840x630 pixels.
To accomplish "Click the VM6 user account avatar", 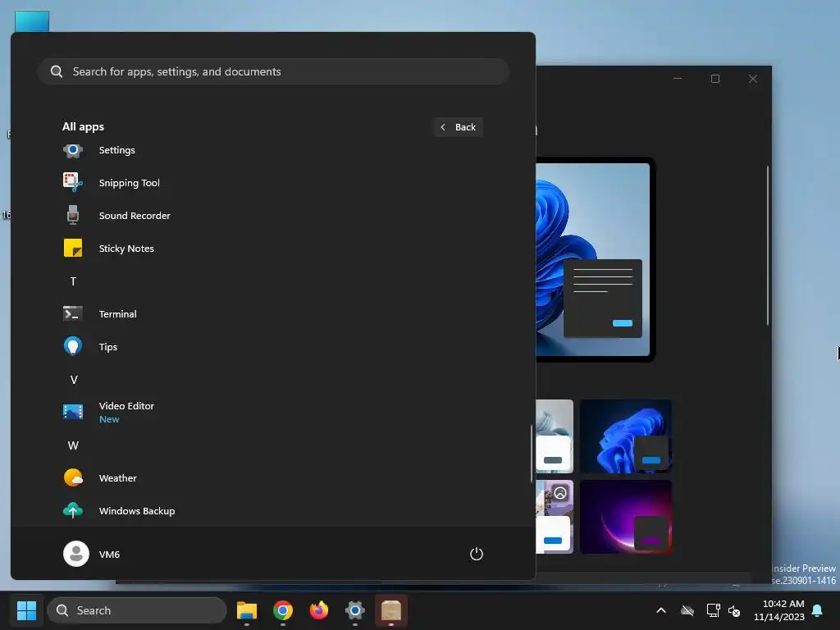I will point(76,554).
